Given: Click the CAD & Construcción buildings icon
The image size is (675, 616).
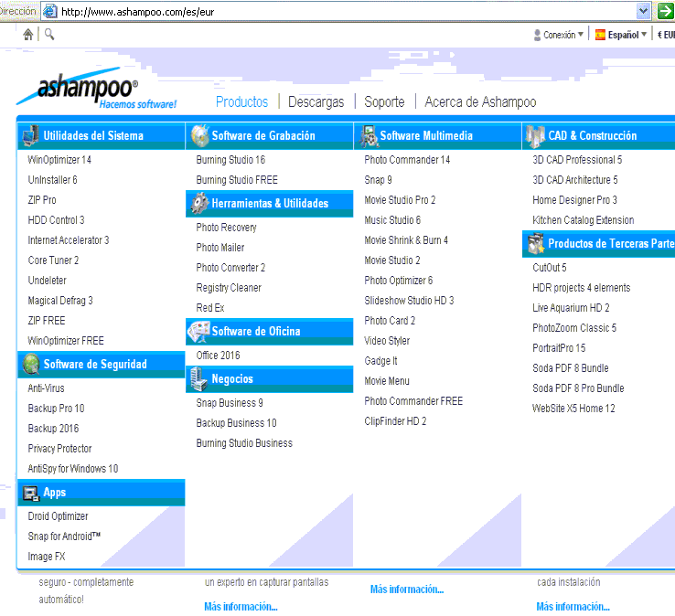Looking at the screenshot, I should [x=536, y=136].
